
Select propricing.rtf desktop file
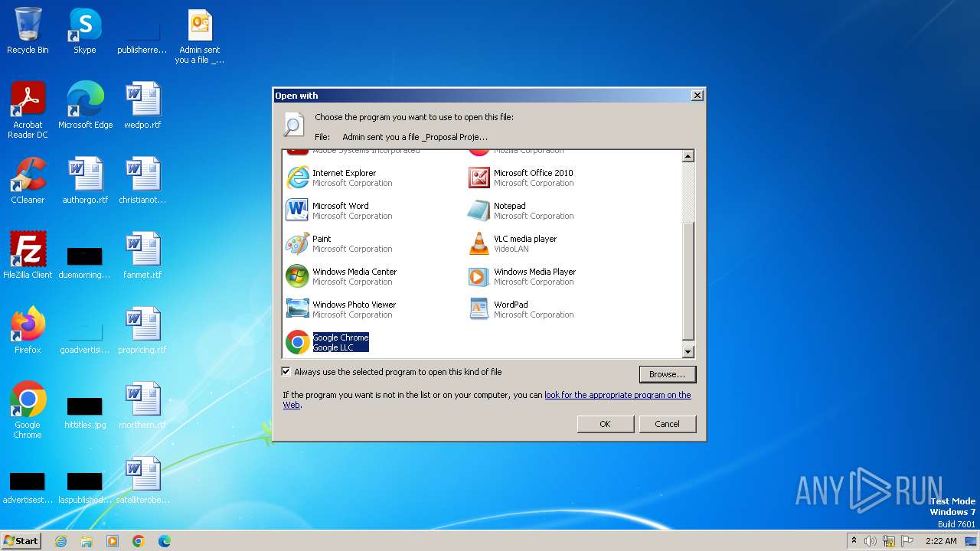(142, 331)
